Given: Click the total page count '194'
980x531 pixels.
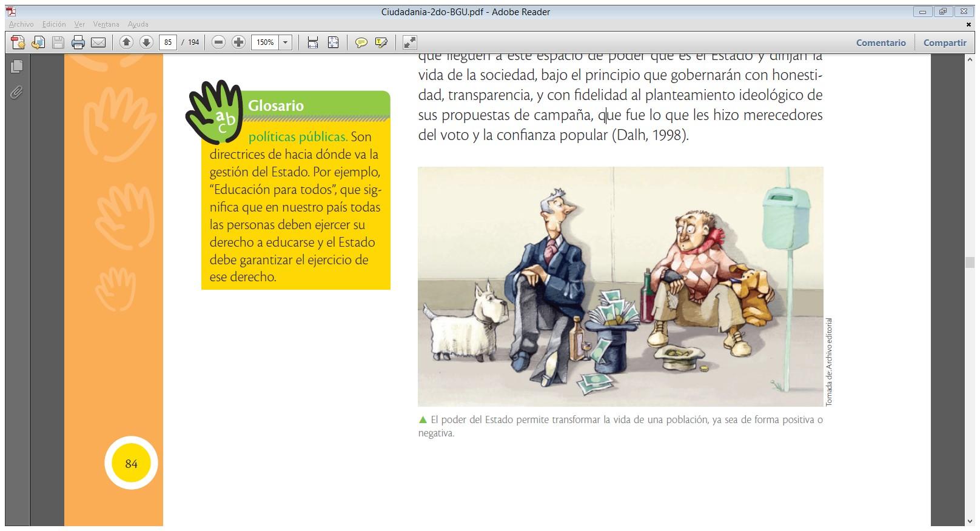Looking at the screenshot, I should [193, 42].
